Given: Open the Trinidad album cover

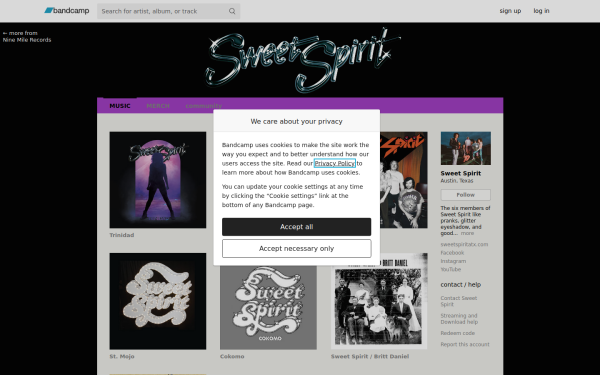Looking at the screenshot, I should [x=158, y=180].
